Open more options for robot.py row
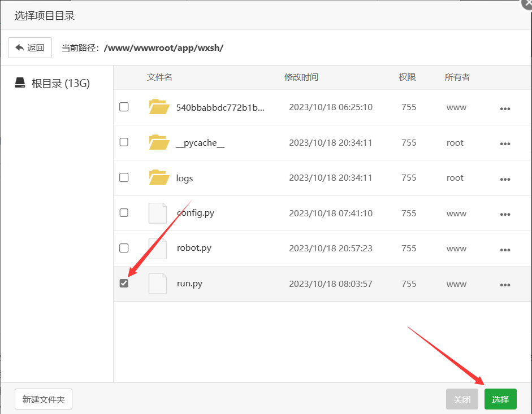The height and width of the screenshot is (414, 532). pyautogui.click(x=505, y=250)
